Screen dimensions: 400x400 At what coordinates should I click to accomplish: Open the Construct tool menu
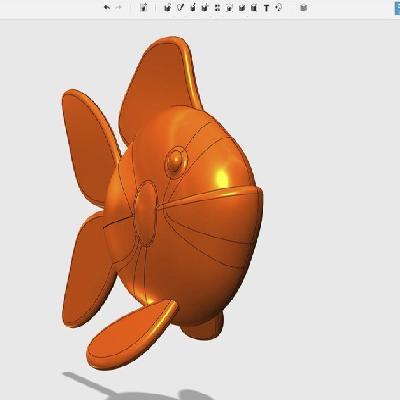[x=193, y=7]
